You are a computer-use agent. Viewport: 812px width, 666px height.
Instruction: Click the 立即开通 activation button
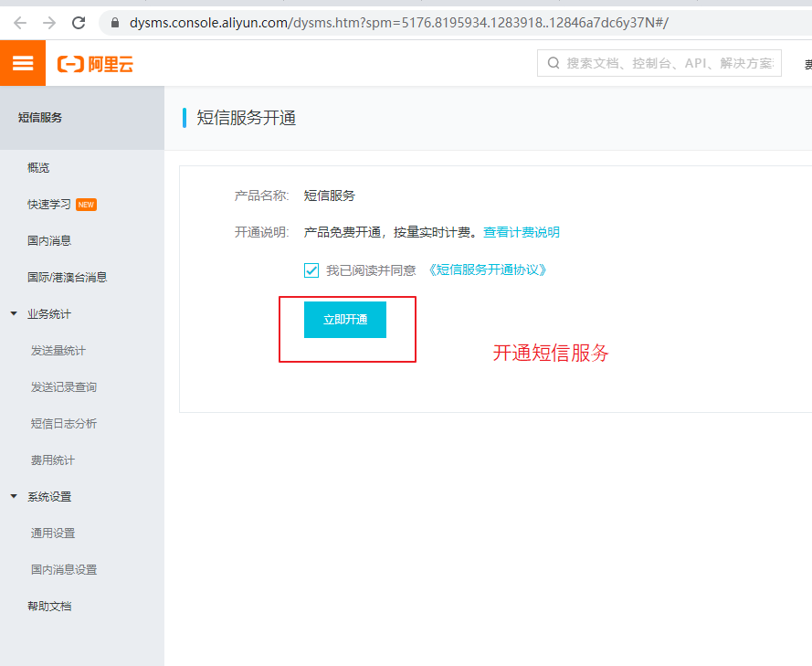tap(344, 320)
